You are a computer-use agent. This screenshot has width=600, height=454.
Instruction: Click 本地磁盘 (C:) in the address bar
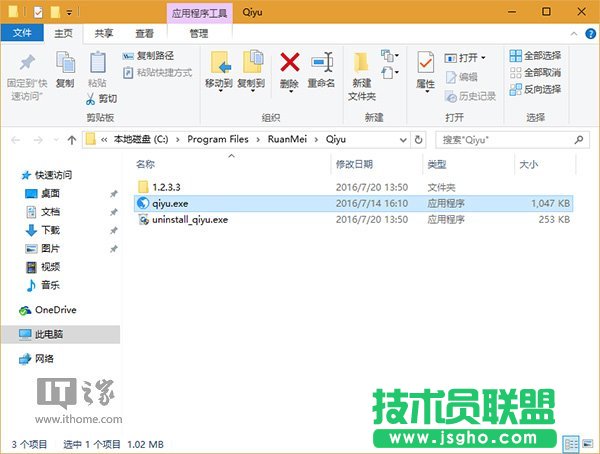[x=141, y=139]
